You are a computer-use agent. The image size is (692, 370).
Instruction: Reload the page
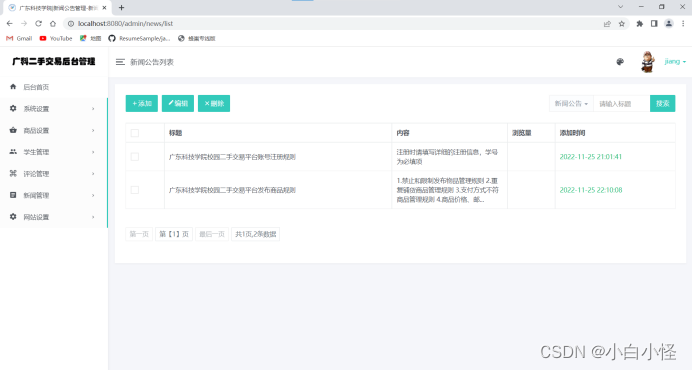pyautogui.click(x=38, y=23)
